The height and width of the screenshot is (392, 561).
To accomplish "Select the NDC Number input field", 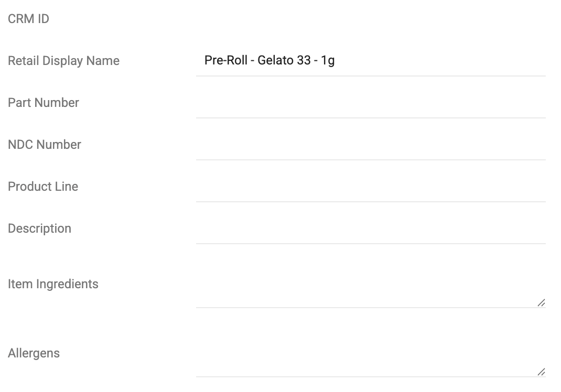I will click(x=371, y=145).
